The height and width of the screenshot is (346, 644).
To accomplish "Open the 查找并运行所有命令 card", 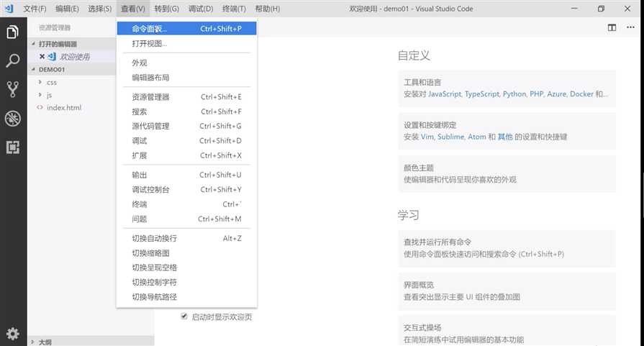I will (507, 248).
